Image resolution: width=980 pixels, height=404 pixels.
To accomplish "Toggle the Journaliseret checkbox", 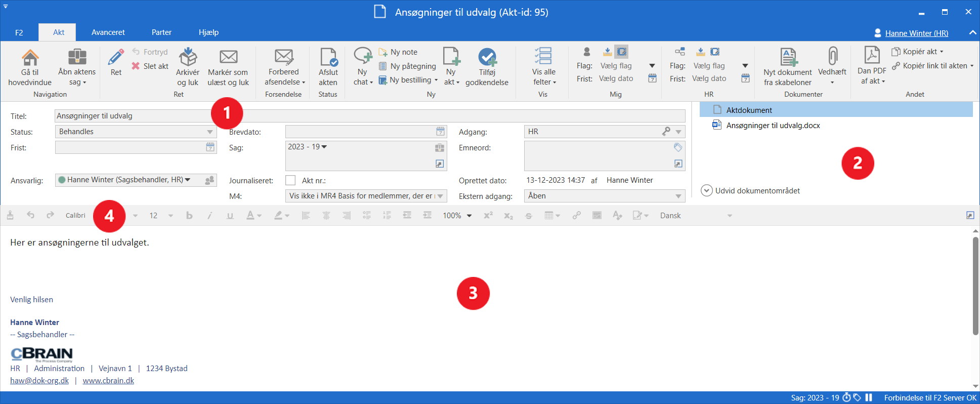I will pyautogui.click(x=290, y=180).
